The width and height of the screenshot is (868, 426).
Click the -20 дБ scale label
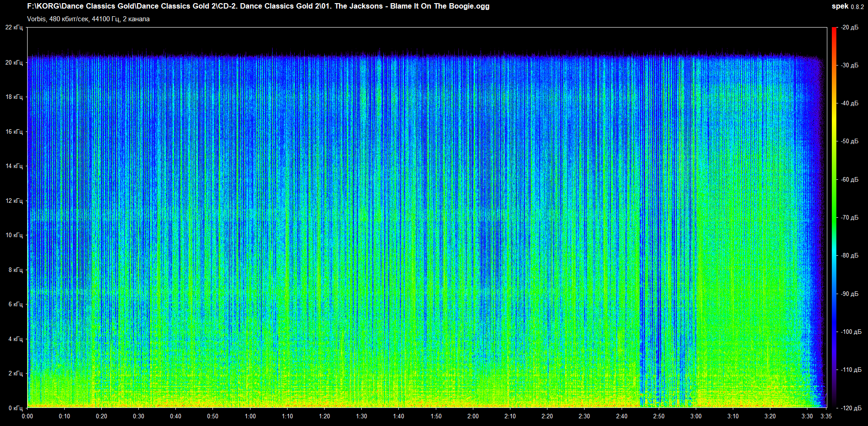tap(849, 28)
